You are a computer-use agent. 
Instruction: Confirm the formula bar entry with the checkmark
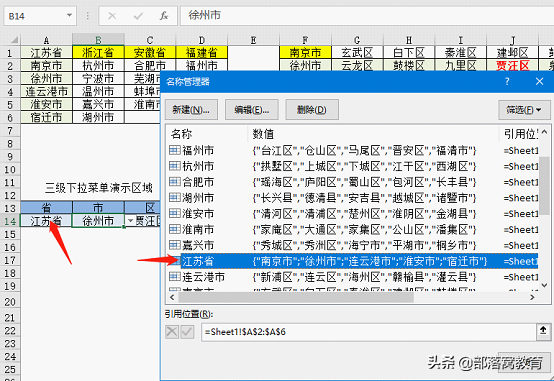click(138, 16)
